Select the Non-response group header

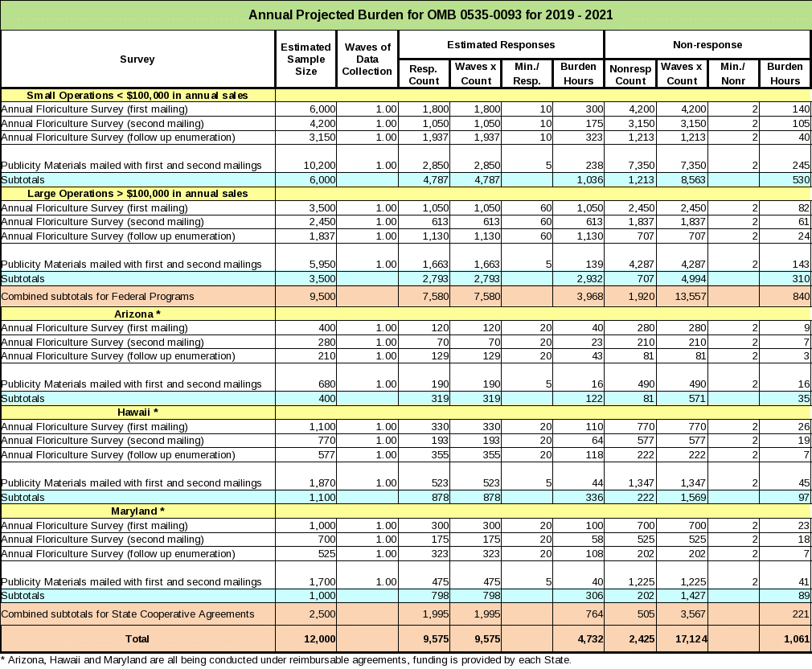[707, 45]
